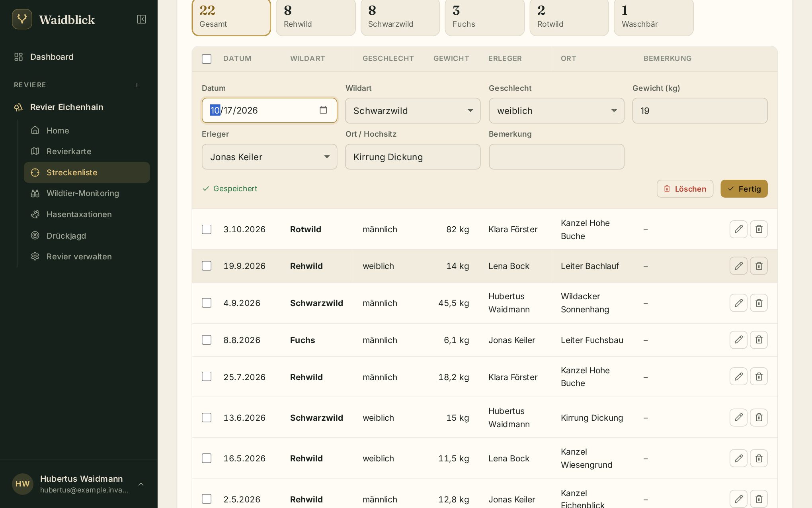The image size is (812, 508).
Task: Filter by the 8 Rehwild card
Action: pos(316,17)
